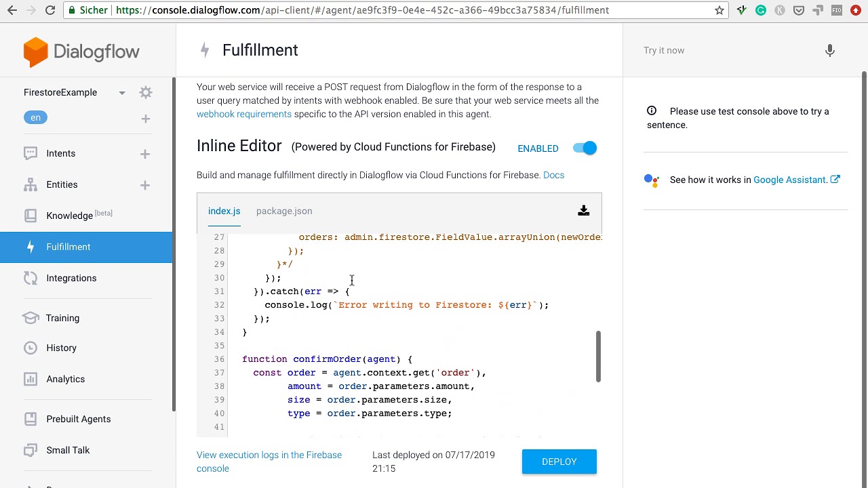868x488 pixels.
Task: Open Entities in the sidebar
Action: (x=62, y=184)
